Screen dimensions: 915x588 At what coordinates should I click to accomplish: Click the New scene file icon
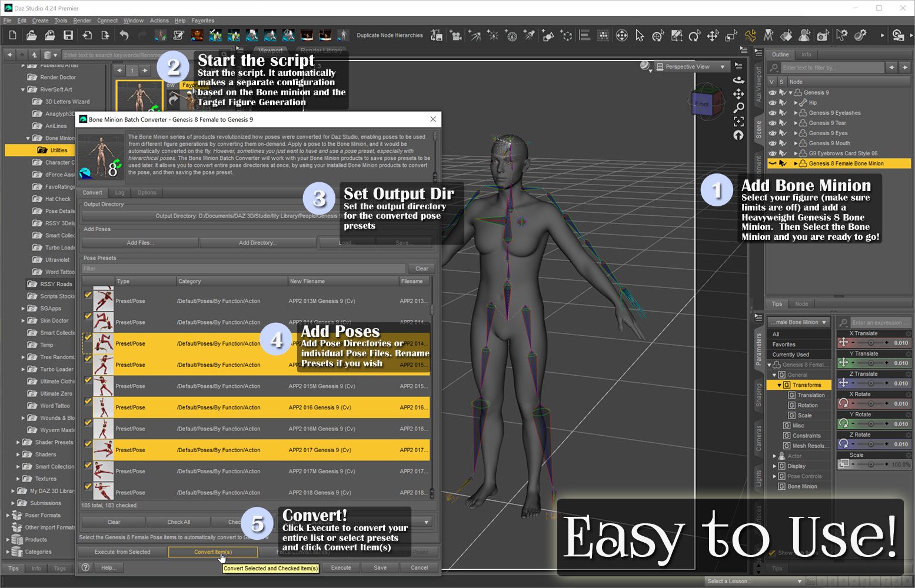[x=12, y=36]
